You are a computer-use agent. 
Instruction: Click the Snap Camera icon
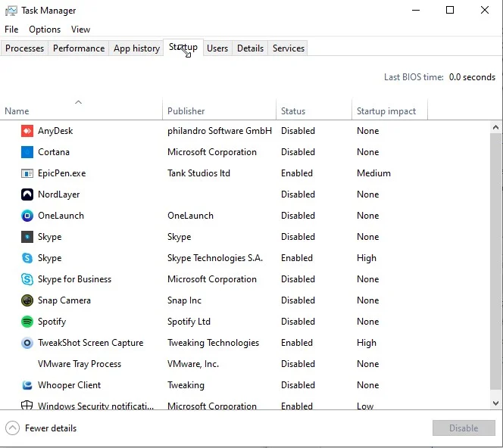point(27,300)
